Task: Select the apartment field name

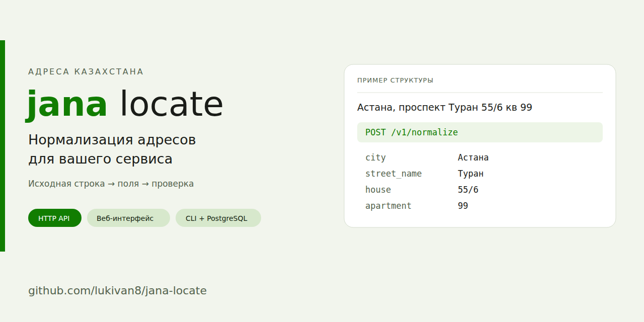Action: (388, 206)
